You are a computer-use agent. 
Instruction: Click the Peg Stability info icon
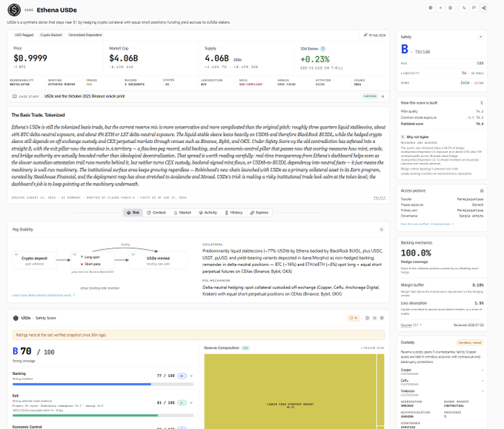[382, 230]
